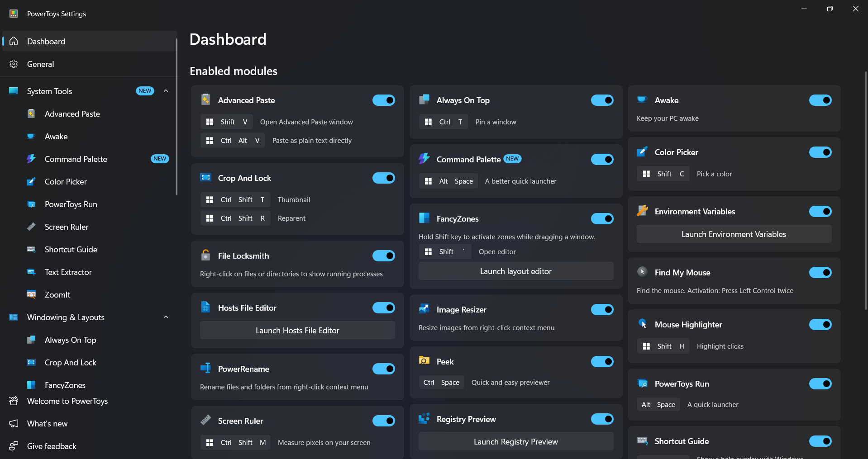Collapse the System Tools section chevron
868x459 pixels.
tap(166, 91)
